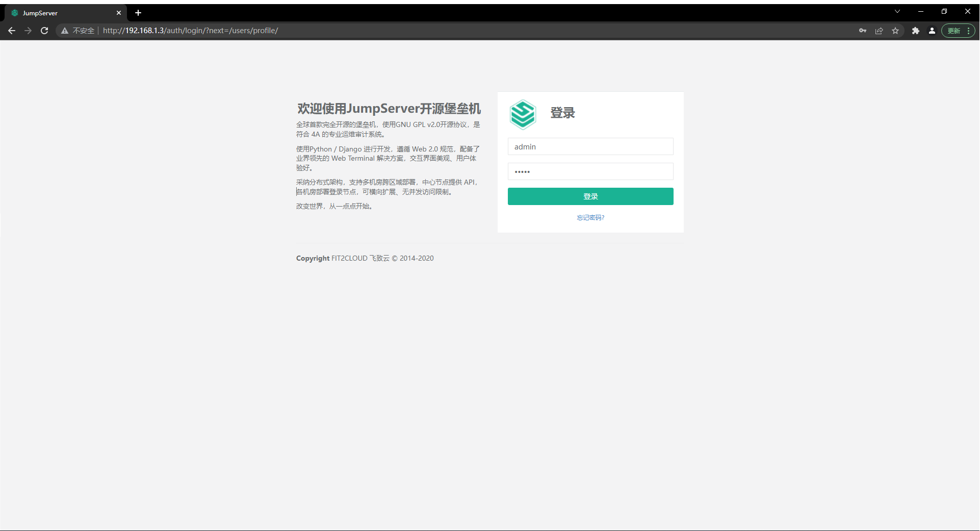The height and width of the screenshot is (531, 980).
Task: Click the JumpServer tab favicon
Action: [x=15, y=13]
